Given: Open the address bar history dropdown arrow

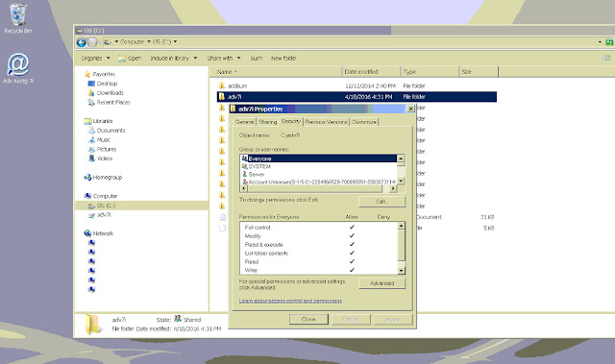Looking at the screenshot, I should point(600,42).
